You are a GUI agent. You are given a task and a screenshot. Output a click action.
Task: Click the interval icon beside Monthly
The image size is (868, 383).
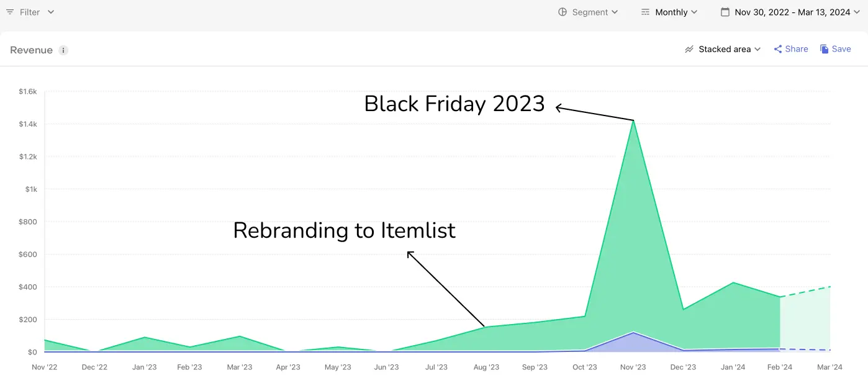click(646, 12)
